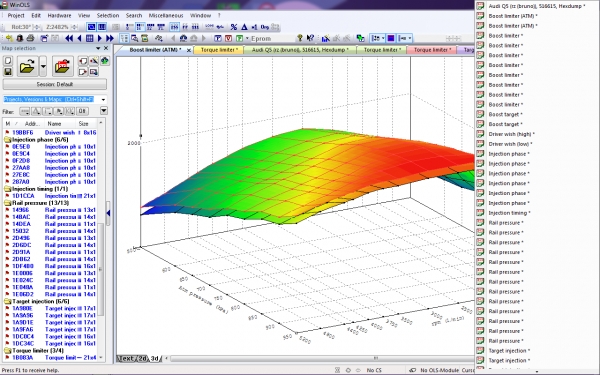
Task: Switch the map view to Text mode
Action: pos(127,359)
